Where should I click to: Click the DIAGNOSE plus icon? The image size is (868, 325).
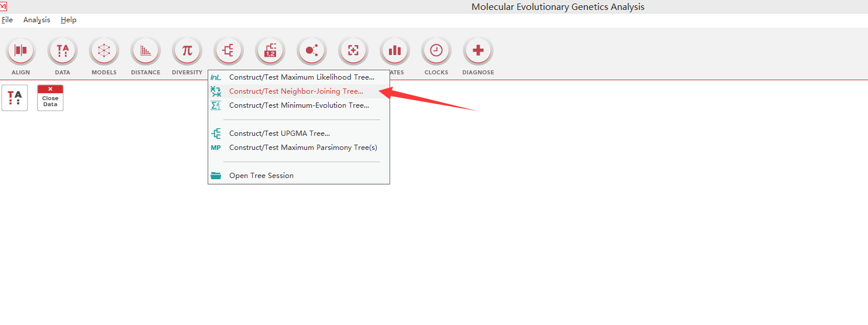click(x=478, y=51)
